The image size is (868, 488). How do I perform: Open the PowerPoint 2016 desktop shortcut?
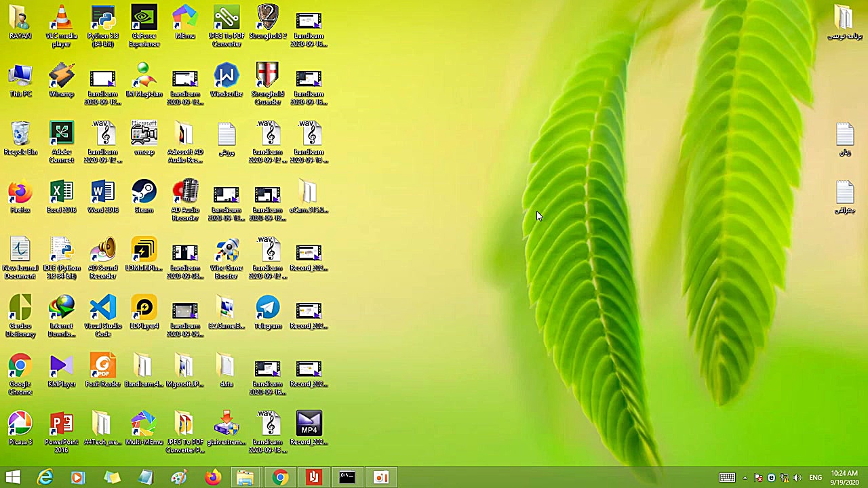click(x=62, y=433)
